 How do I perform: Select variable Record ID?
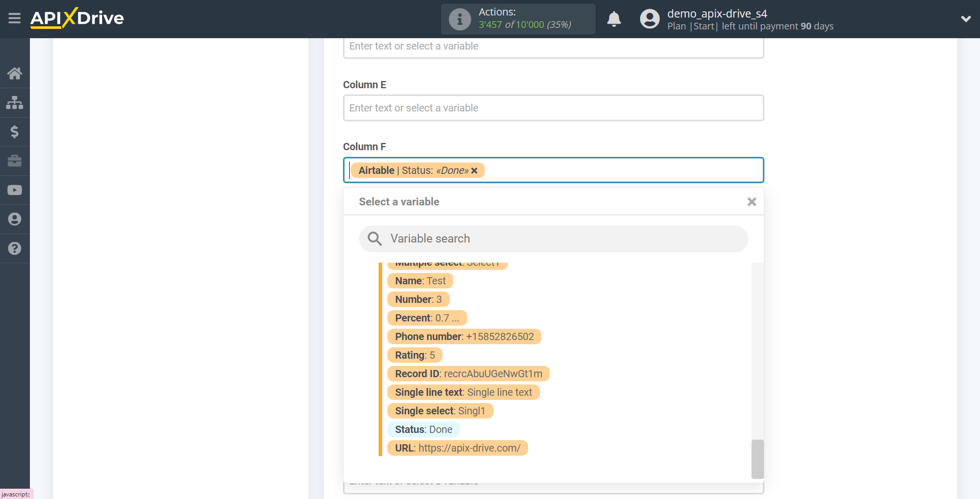[x=468, y=374]
